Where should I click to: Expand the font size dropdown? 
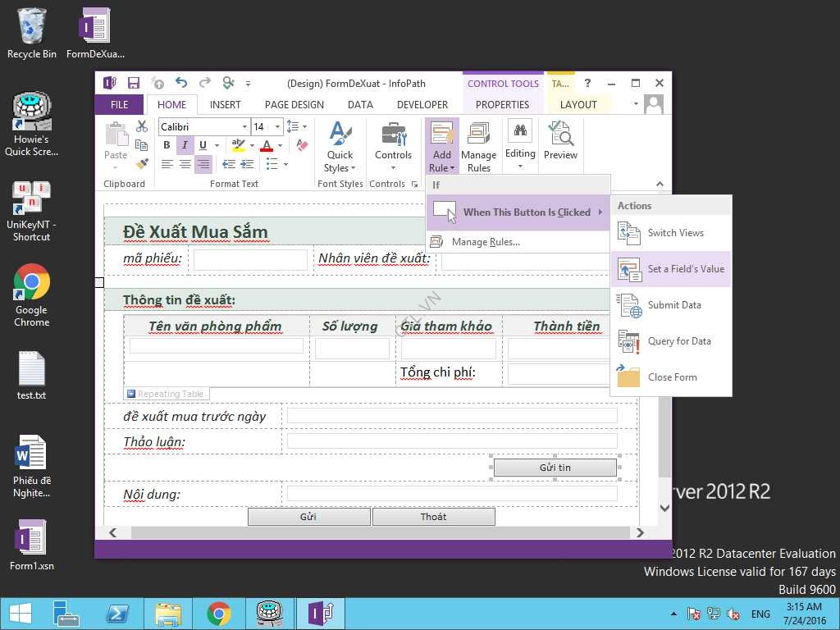tap(277, 127)
